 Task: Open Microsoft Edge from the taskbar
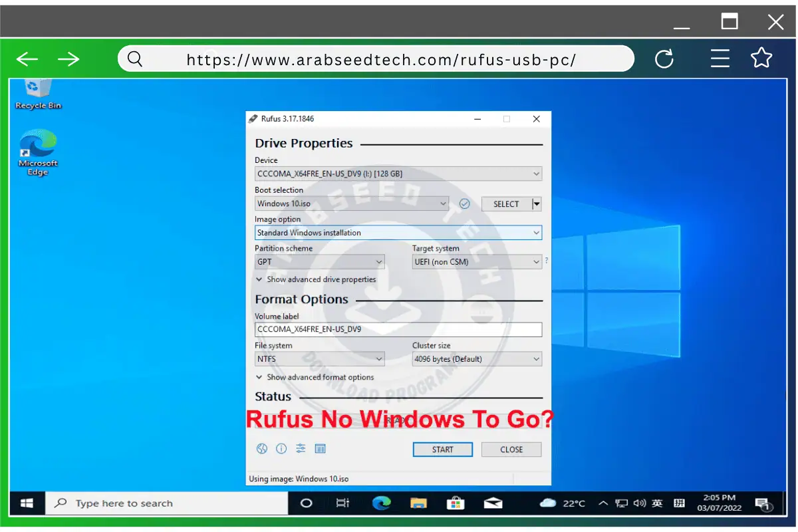click(x=381, y=503)
